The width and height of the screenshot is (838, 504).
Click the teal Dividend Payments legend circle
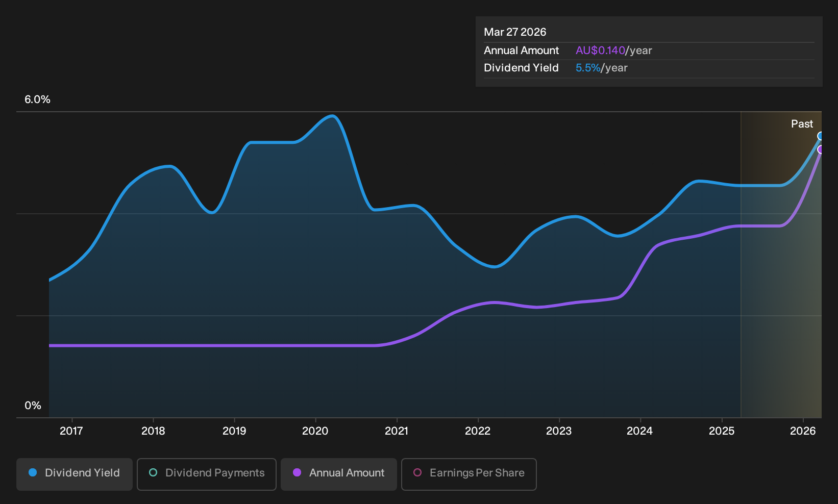click(x=153, y=473)
